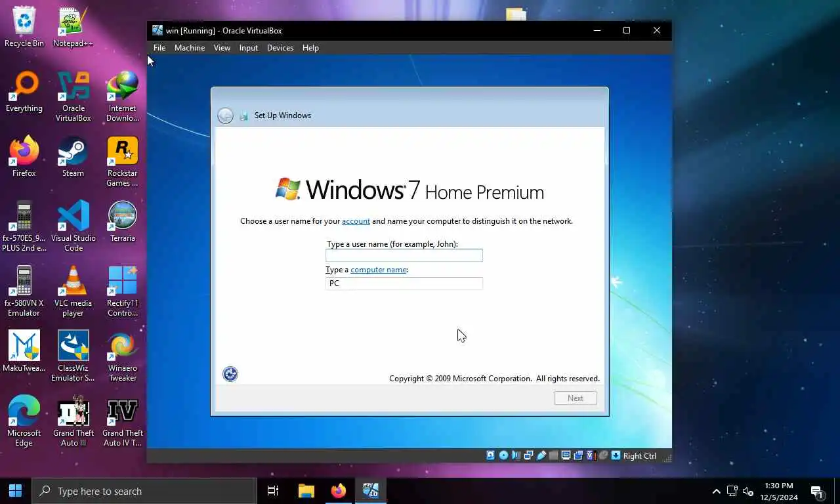This screenshot has height=504, width=840.
Task: Select the ClassWiz Emulator desktop shortcut
Action: click(x=73, y=356)
